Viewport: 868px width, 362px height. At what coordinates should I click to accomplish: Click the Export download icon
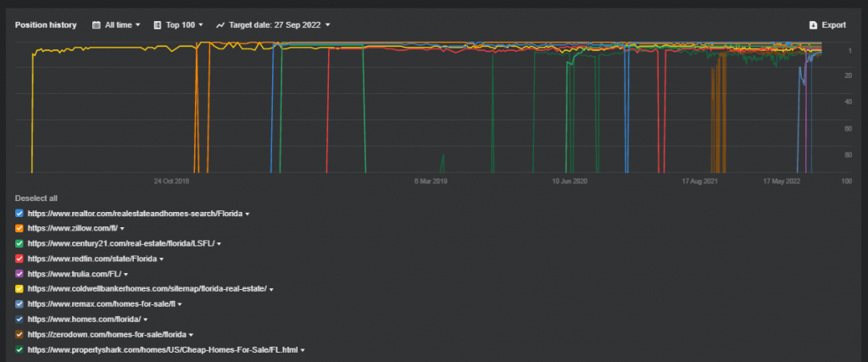tap(813, 25)
